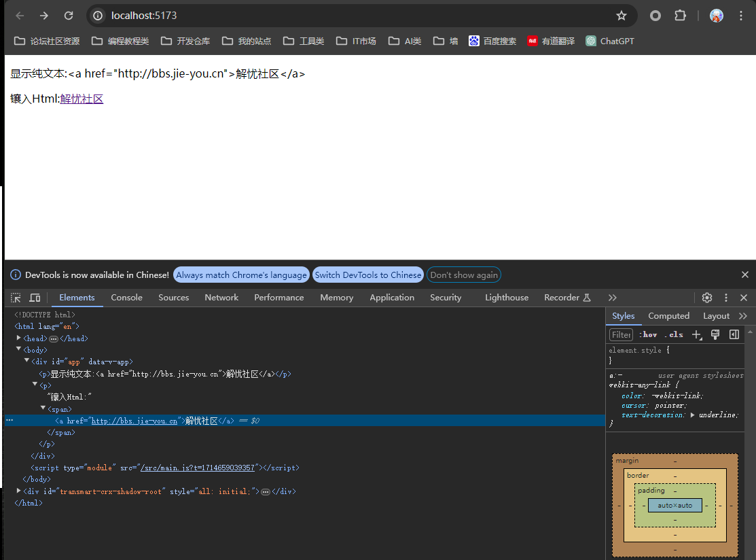Open the ChatGPT bookmark
The height and width of the screenshot is (560, 756).
coord(610,41)
